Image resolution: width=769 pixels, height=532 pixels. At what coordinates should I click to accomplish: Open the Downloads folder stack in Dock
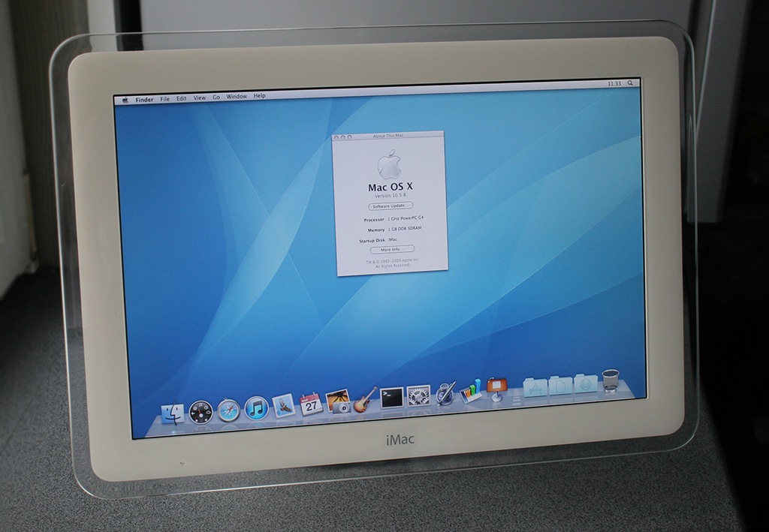(x=585, y=383)
